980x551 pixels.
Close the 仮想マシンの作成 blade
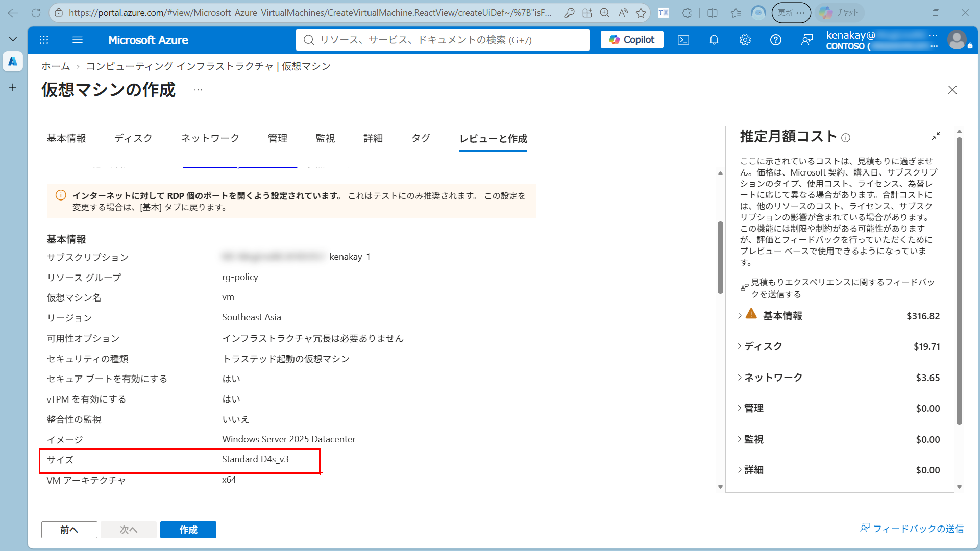pos(952,90)
